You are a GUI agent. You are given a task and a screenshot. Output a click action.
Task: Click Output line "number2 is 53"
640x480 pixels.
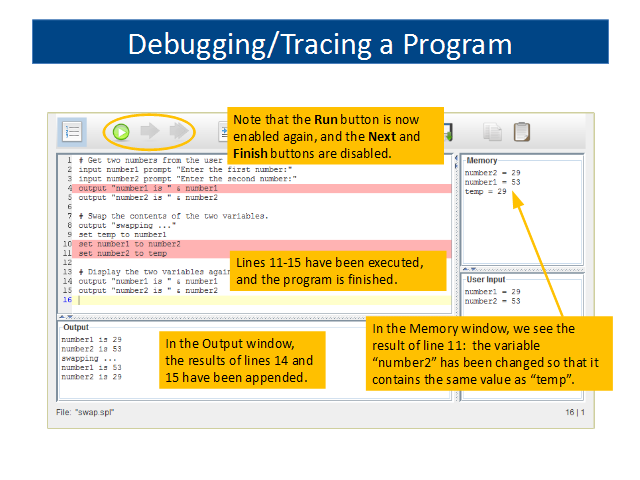click(91, 349)
